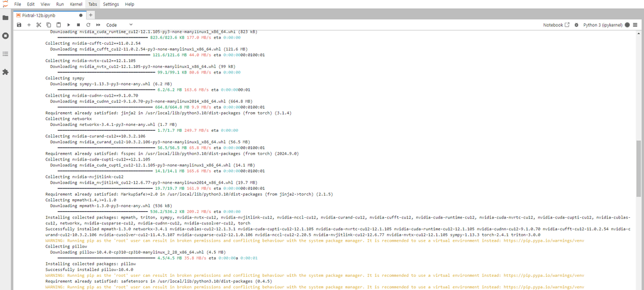Open the Settings menu
Image resolution: width=644 pixels, height=290 pixels.
(111, 4)
